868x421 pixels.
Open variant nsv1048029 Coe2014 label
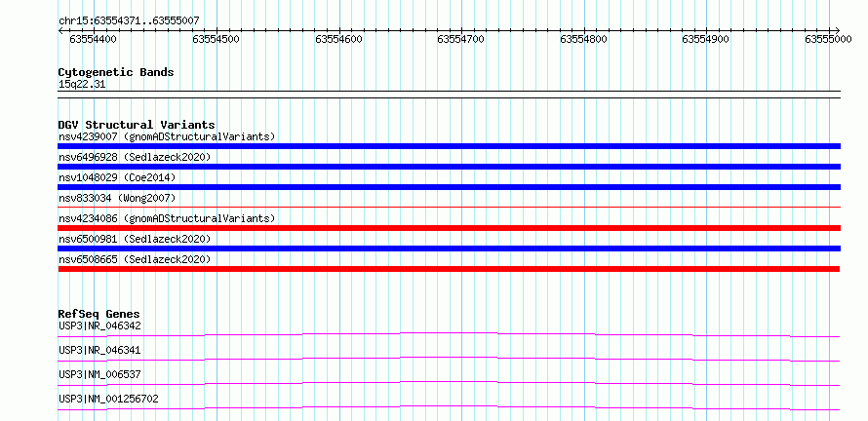coord(117,177)
